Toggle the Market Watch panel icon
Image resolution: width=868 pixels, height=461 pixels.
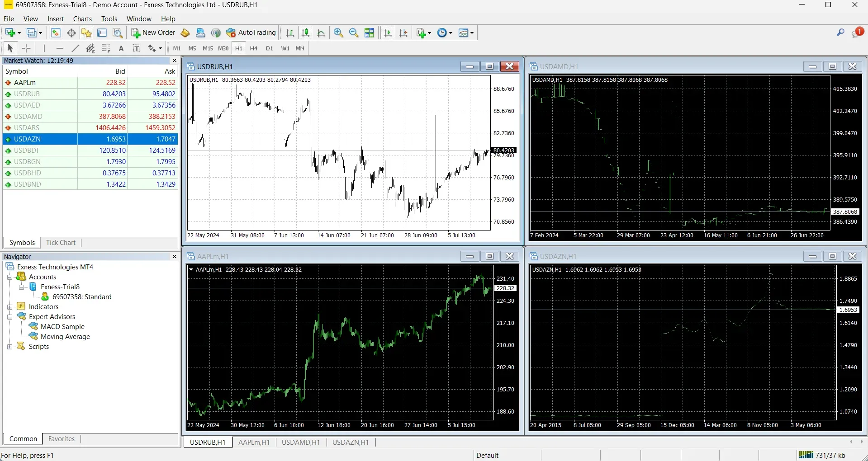point(56,33)
